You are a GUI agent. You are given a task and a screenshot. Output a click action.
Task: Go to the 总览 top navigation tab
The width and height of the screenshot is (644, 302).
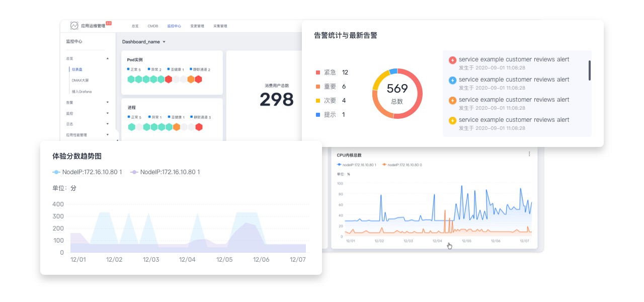[x=135, y=26]
